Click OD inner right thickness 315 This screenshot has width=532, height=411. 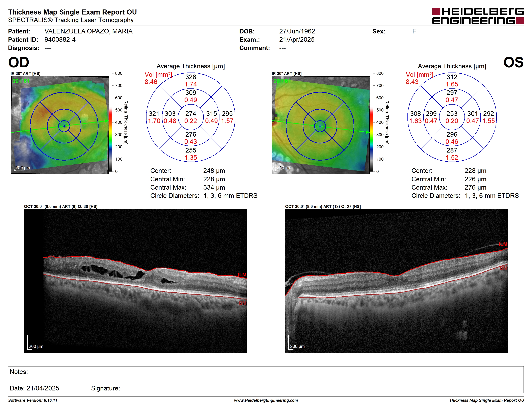click(x=211, y=113)
